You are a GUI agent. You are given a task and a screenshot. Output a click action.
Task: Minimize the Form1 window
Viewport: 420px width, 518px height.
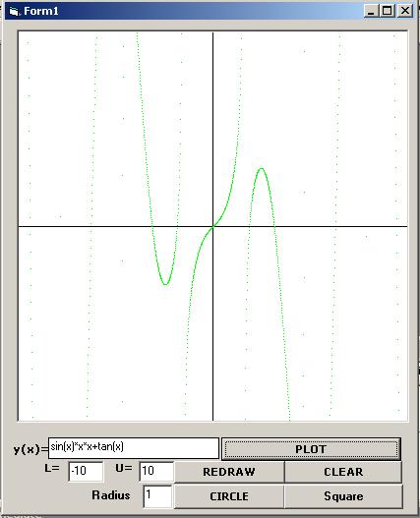371,11
